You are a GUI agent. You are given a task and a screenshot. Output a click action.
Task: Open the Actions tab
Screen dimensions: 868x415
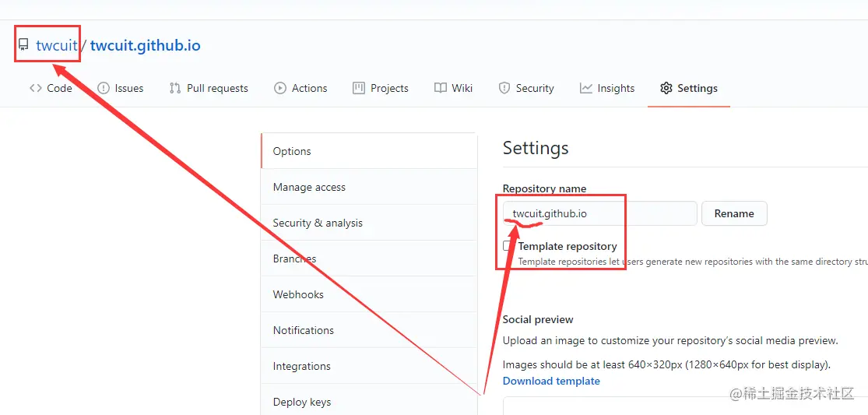coord(301,88)
